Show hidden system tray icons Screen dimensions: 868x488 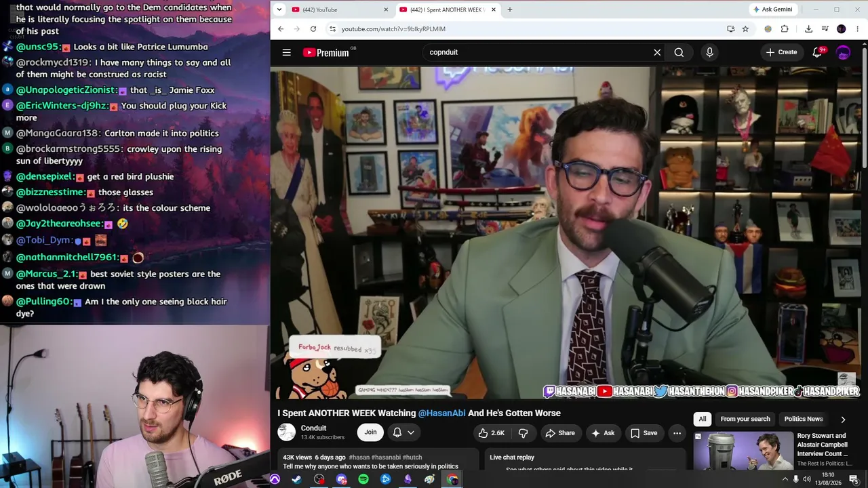pos(785,479)
